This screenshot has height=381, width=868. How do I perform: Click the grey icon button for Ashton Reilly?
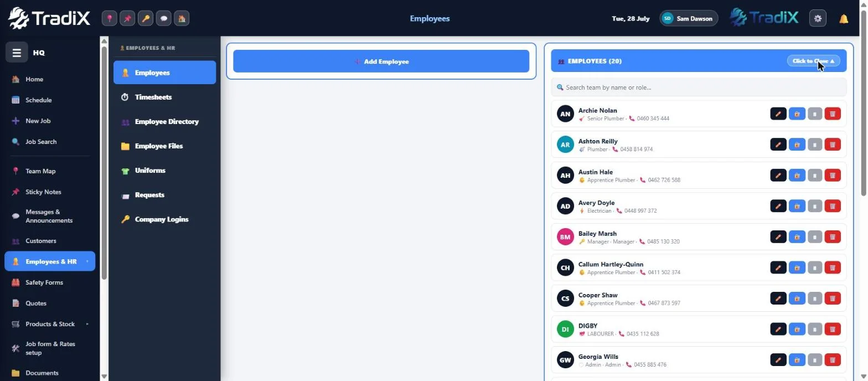tap(814, 145)
